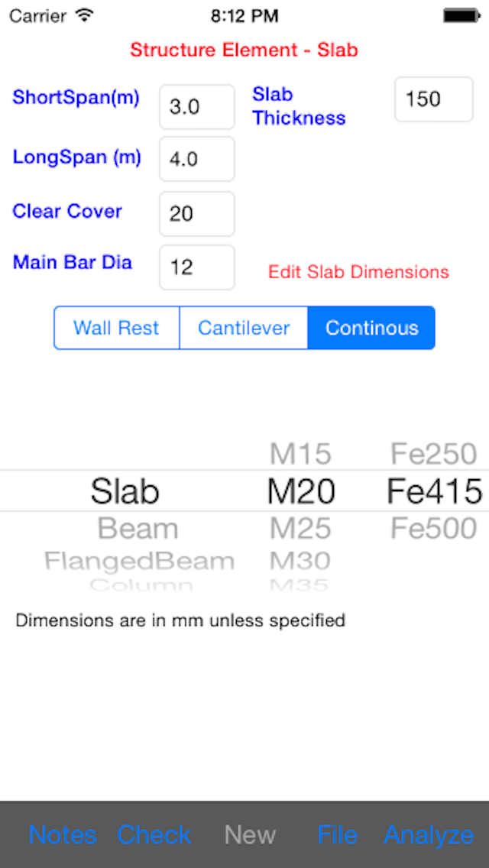Select the Wall Rest segment
Image resolution: width=489 pixels, height=868 pixels.
(116, 329)
